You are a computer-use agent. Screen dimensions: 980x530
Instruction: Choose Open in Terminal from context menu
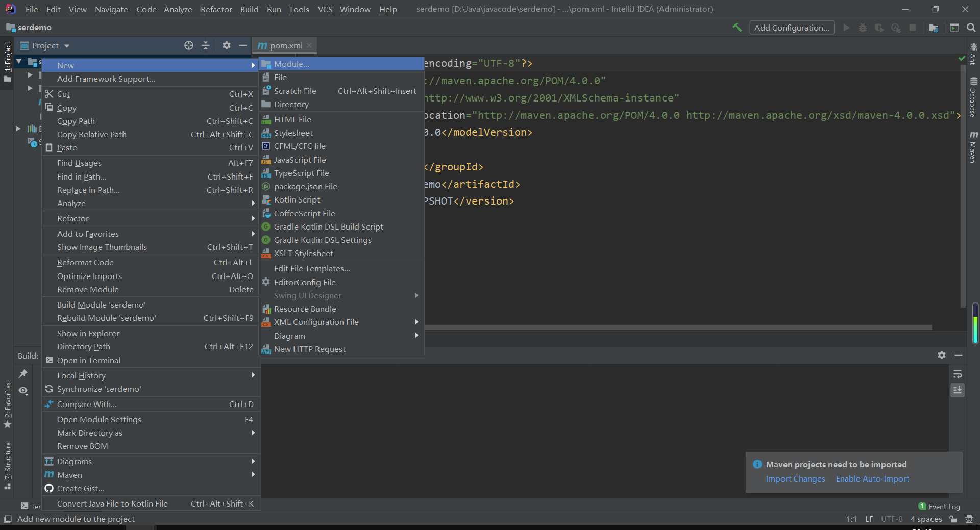[x=89, y=360]
